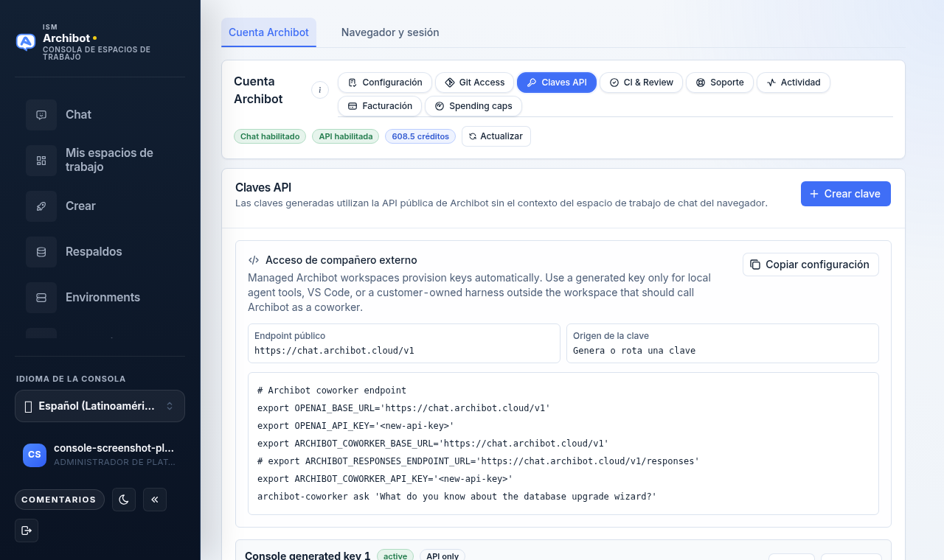Click the export OPENAI_API_KEY code line

[x=355, y=425]
